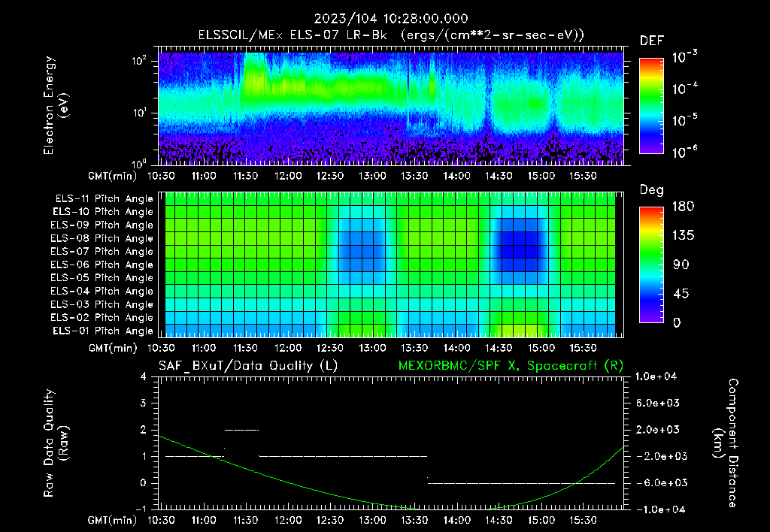Viewport: 770px width, 532px height.
Task: Click the 2023/104 10:28:00.000 timestamp title
Action: click(391, 19)
